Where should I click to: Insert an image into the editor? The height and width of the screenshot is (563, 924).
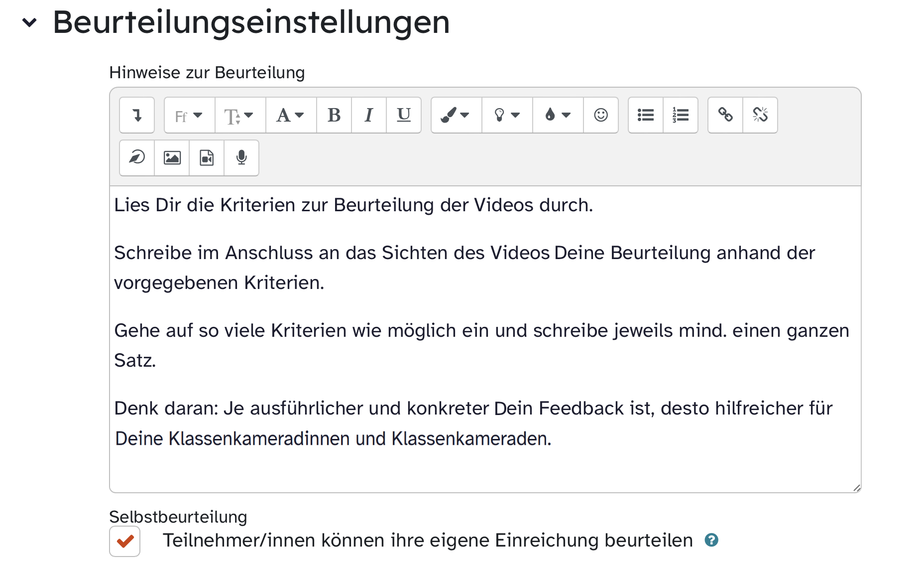pyautogui.click(x=172, y=158)
